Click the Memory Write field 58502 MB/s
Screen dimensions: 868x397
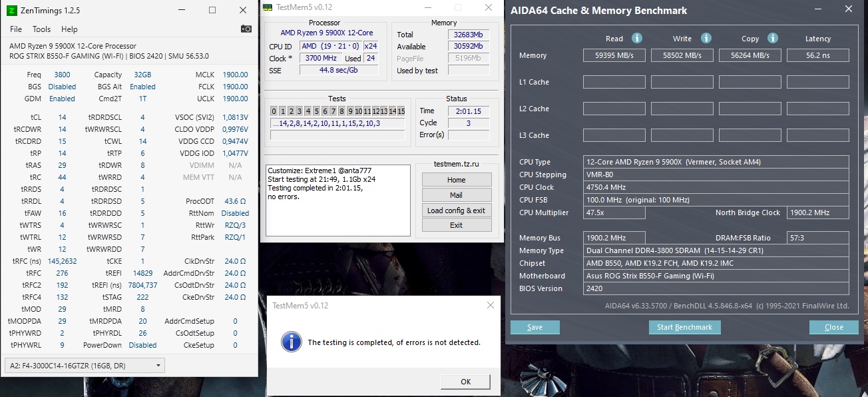point(682,56)
